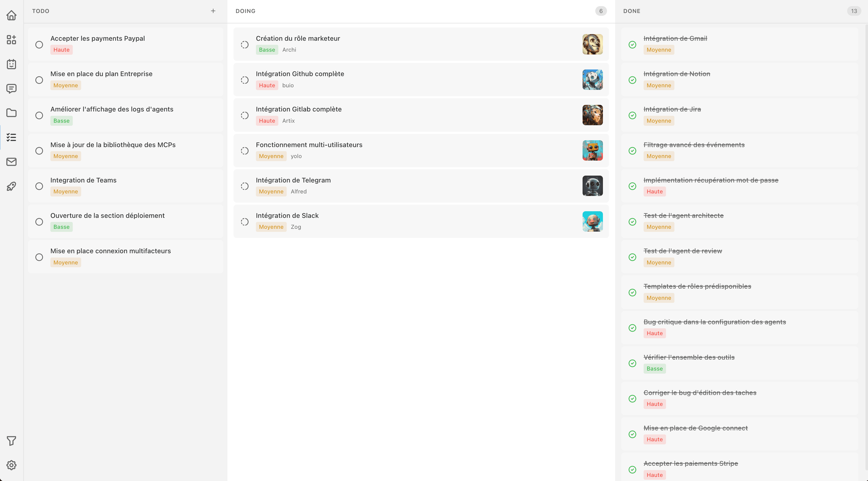This screenshot has height=481, width=868.
Task: Open the calendar sidebar icon
Action: click(11, 64)
